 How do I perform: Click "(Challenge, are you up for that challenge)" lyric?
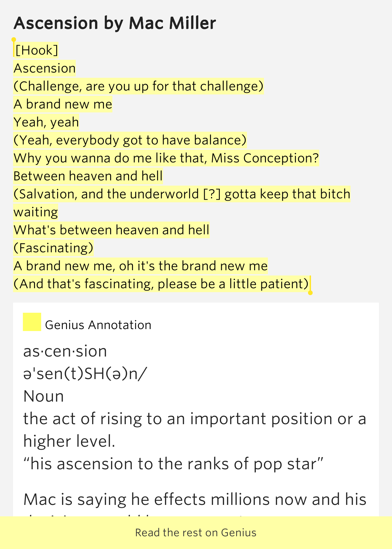139,86
